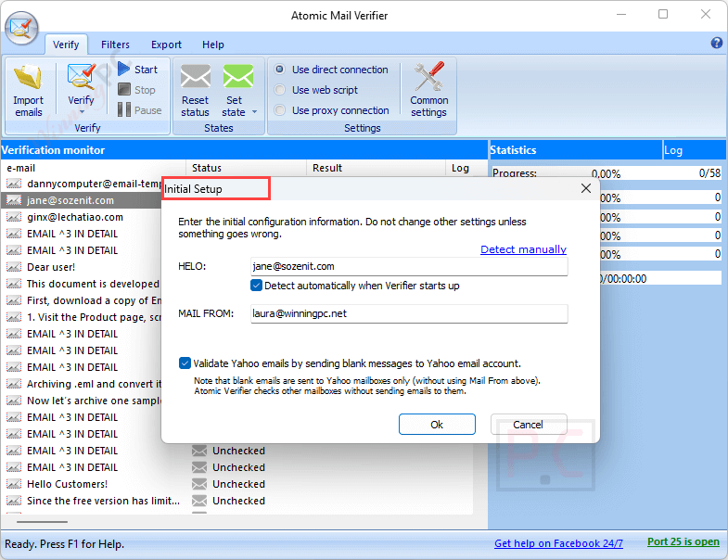This screenshot has height=560, width=728.
Task: Click Cancel in Initial Setup dialog
Action: [529, 425]
